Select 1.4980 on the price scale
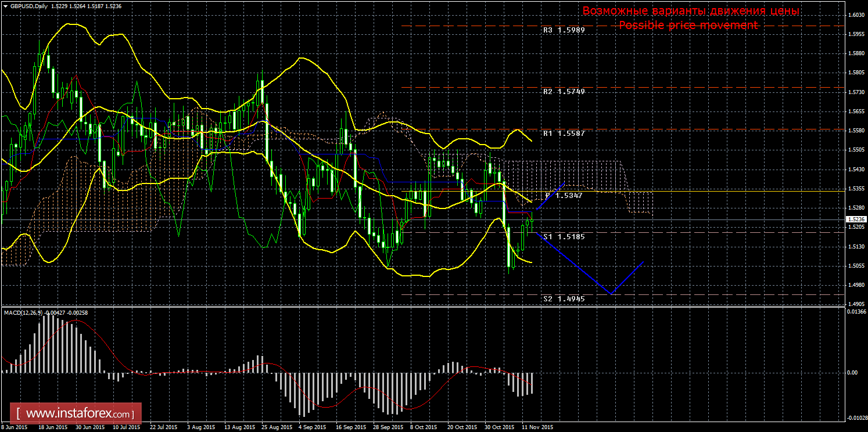868x432 pixels. pos(856,285)
